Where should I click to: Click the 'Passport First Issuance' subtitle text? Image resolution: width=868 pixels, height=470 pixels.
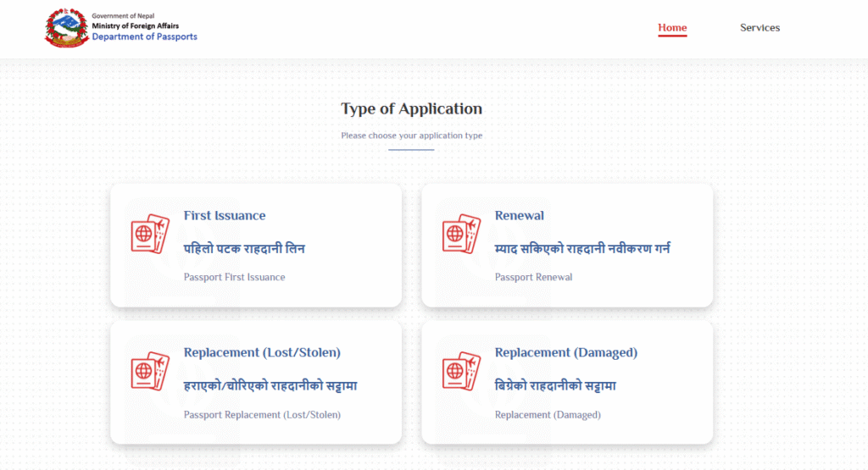[x=235, y=277]
